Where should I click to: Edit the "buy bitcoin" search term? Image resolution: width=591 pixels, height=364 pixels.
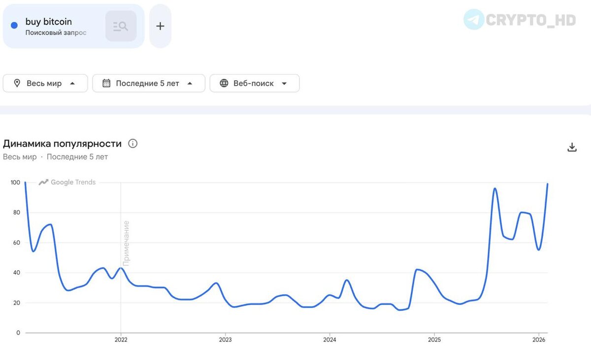(x=49, y=22)
